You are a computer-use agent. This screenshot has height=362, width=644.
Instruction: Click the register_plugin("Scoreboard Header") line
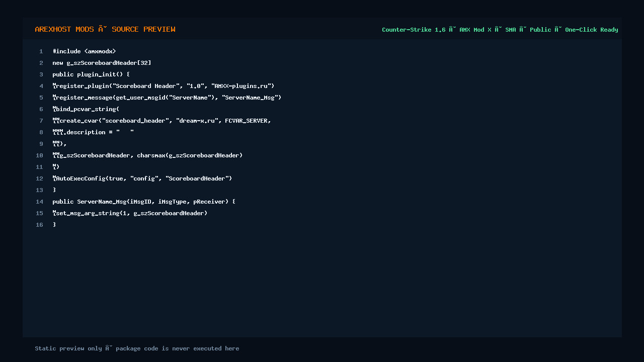pyautogui.click(x=164, y=86)
